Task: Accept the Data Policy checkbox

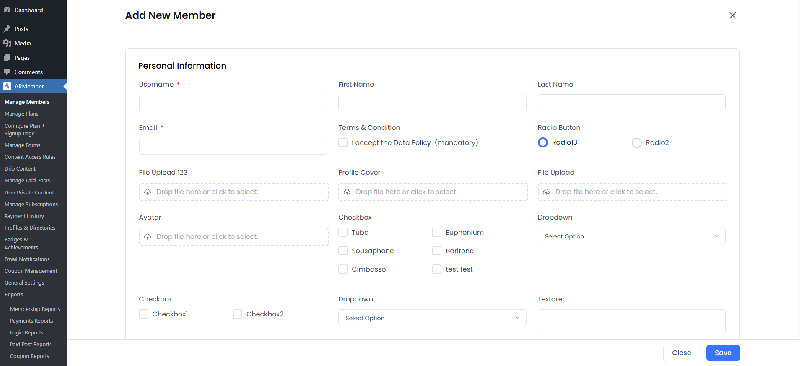Action: tap(343, 143)
